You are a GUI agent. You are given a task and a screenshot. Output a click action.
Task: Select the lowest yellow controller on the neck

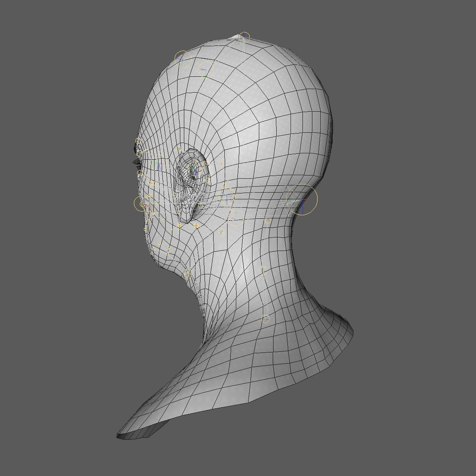click(x=266, y=319)
